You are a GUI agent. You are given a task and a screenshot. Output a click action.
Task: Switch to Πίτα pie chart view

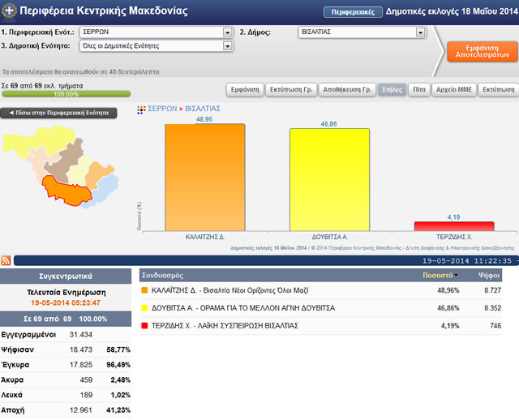tap(418, 89)
